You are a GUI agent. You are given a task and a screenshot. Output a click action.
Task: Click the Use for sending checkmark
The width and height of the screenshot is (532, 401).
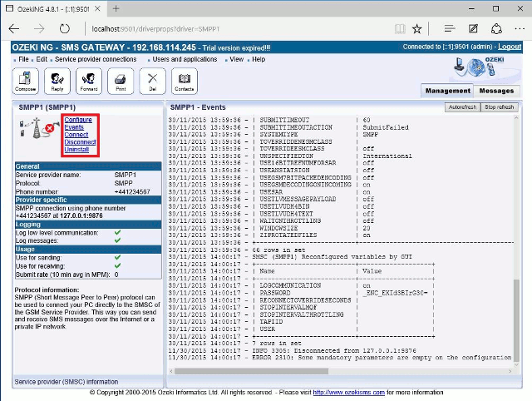pos(117,257)
